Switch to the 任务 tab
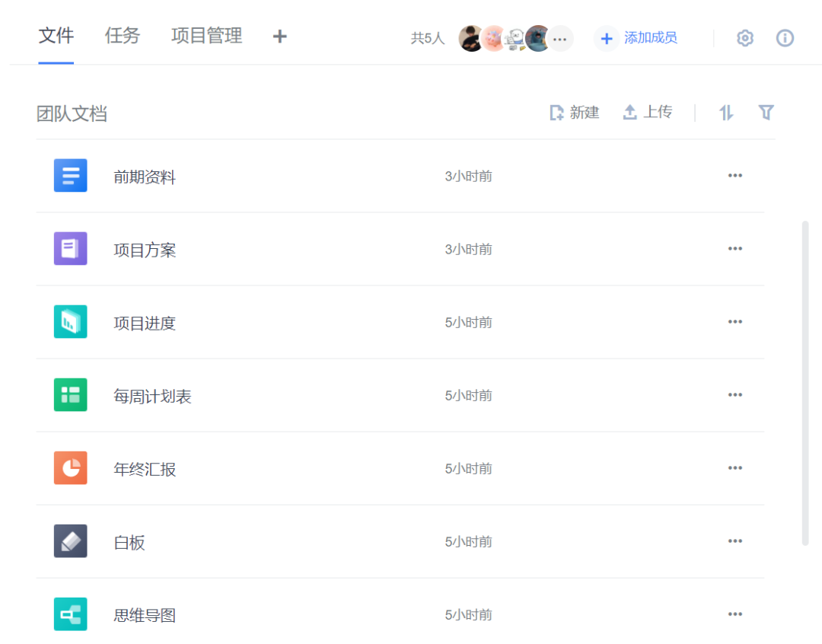Screen dimensions: 822x644 [122, 36]
